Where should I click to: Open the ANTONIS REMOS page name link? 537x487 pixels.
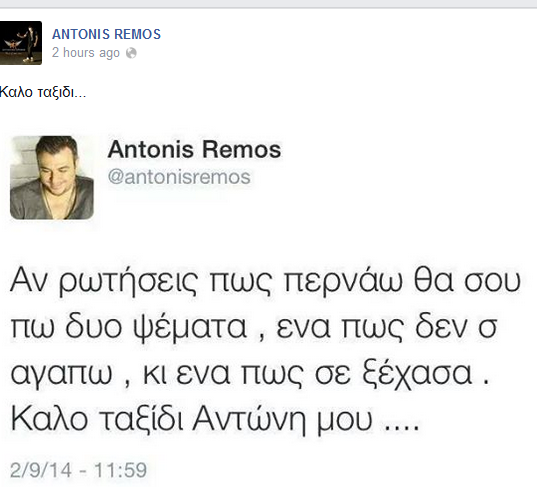(x=106, y=34)
